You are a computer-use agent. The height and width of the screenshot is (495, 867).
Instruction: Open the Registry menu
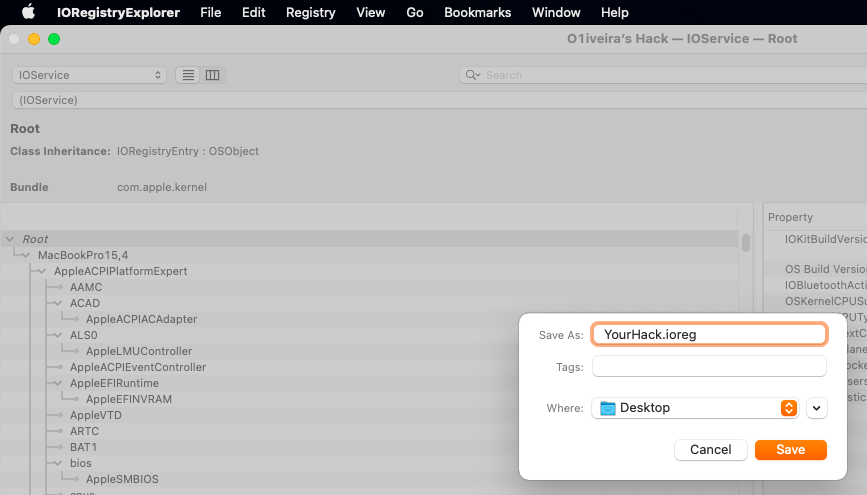(x=311, y=12)
